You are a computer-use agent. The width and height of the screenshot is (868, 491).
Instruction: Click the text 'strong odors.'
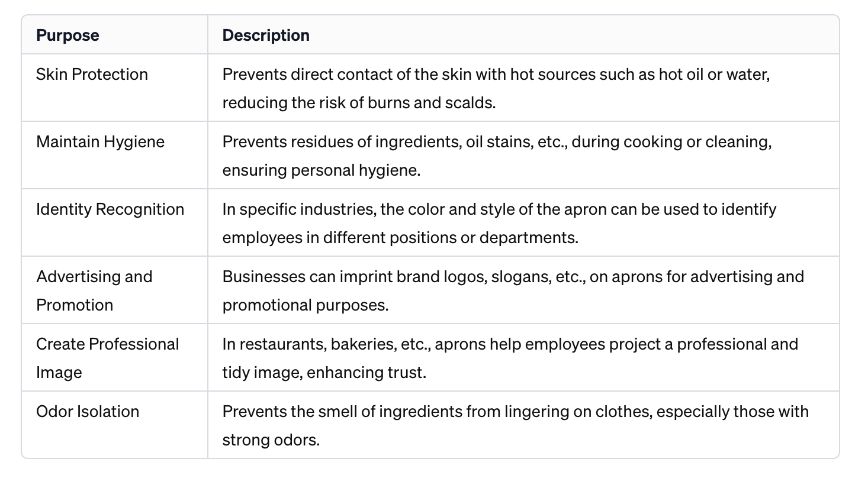pos(271,440)
